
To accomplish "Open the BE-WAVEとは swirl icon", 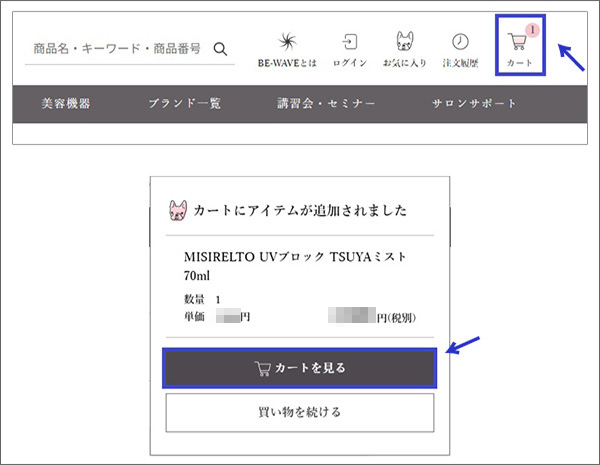I will pyautogui.click(x=287, y=42).
